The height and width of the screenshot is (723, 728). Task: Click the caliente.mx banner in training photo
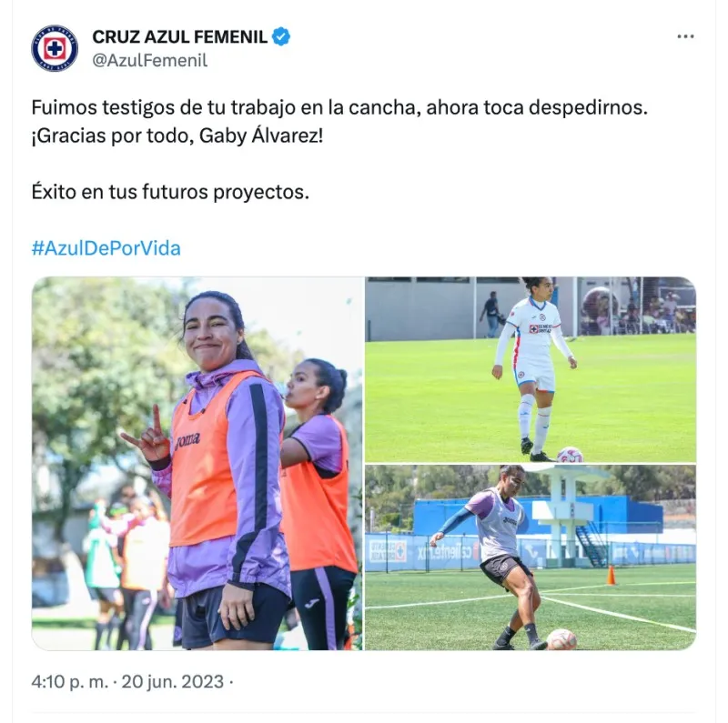tap(444, 552)
